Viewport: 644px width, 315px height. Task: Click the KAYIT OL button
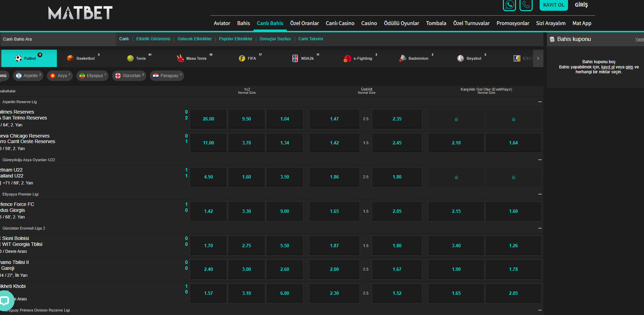click(553, 5)
